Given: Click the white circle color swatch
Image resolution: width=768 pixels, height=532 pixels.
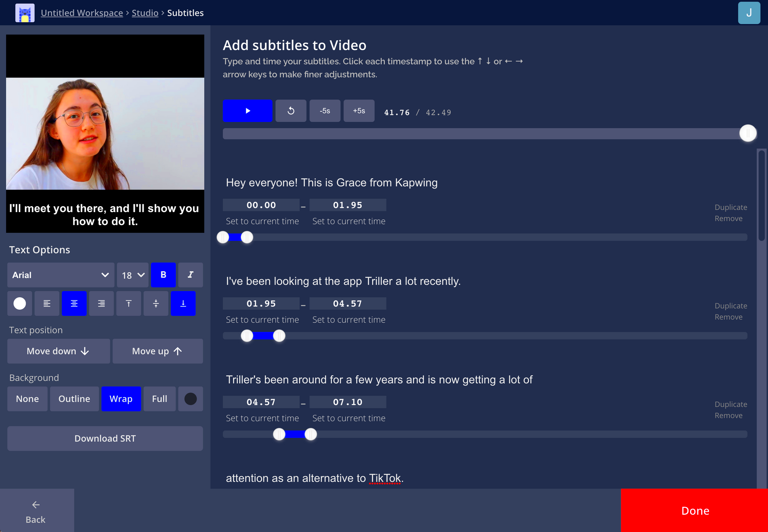Looking at the screenshot, I should [x=19, y=303].
